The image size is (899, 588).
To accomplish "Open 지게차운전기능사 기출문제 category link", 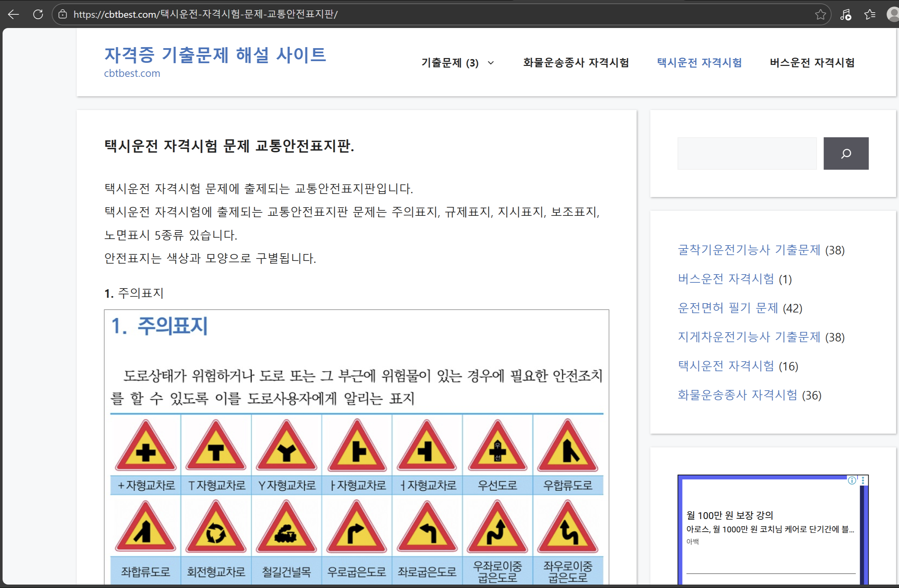I will pos(749,337).
